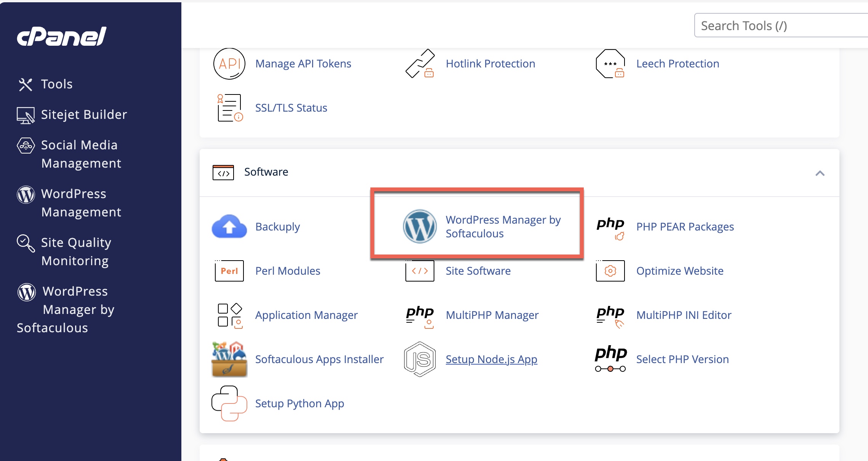Open the MultiPHP INI Editor link

pyautogui.click(x=684, y=315)
